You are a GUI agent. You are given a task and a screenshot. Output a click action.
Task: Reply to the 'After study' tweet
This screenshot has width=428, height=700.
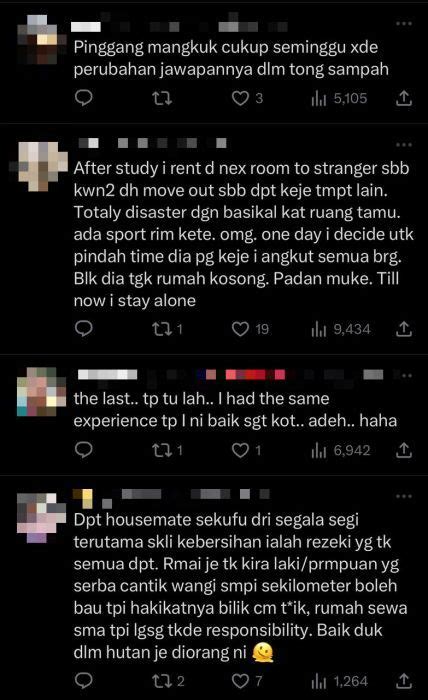pyautogui.click(x=83, y=329)
